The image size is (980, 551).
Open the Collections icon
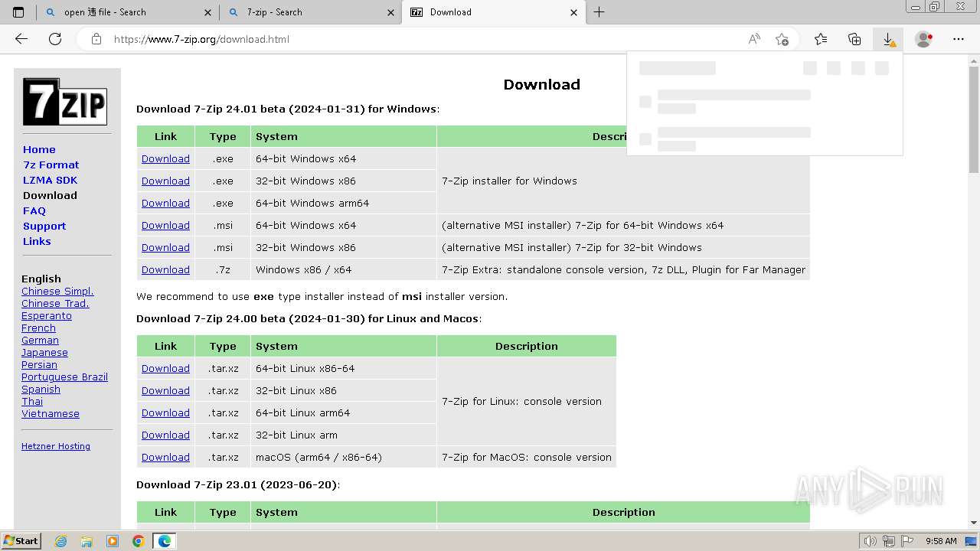[854, 39]
